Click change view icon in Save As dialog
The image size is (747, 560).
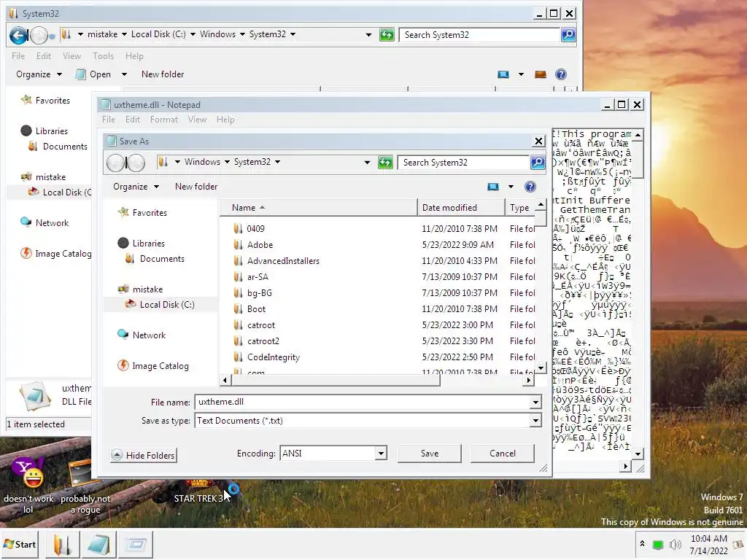click(493, 187)
